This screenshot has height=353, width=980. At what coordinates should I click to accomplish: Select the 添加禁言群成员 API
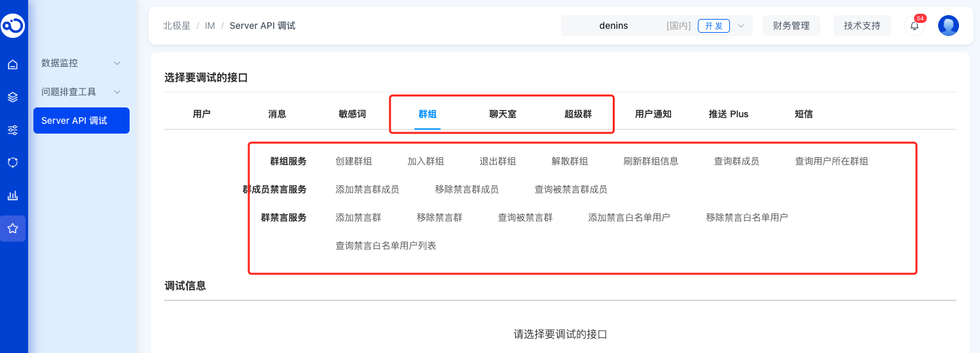click(x=367, y=189)
